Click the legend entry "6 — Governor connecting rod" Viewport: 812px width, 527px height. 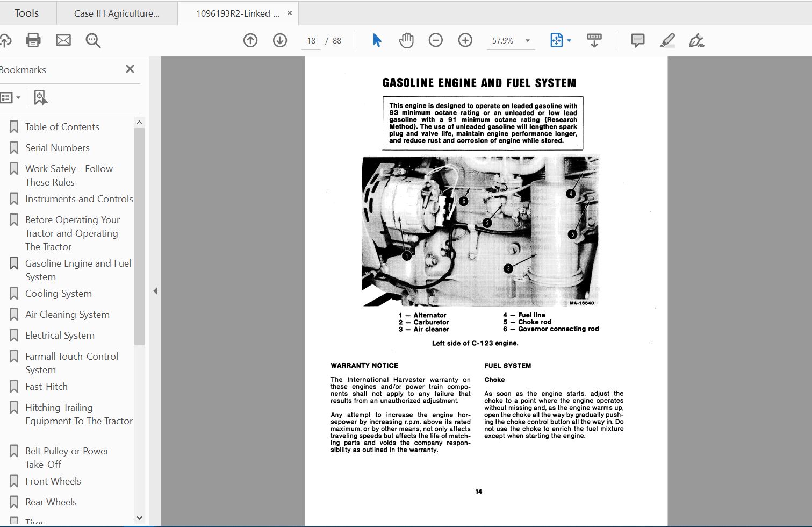coord(551,329)
